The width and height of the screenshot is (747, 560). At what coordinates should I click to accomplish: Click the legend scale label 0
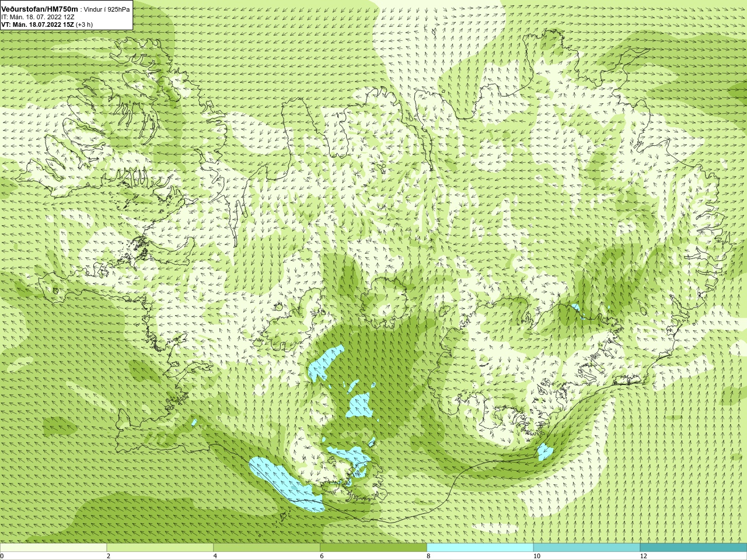tap(2, 556)
